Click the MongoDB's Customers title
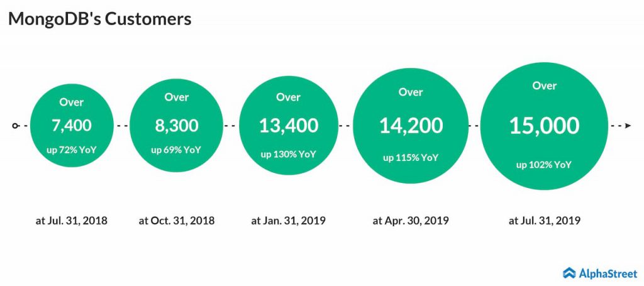 coord(100,18)
